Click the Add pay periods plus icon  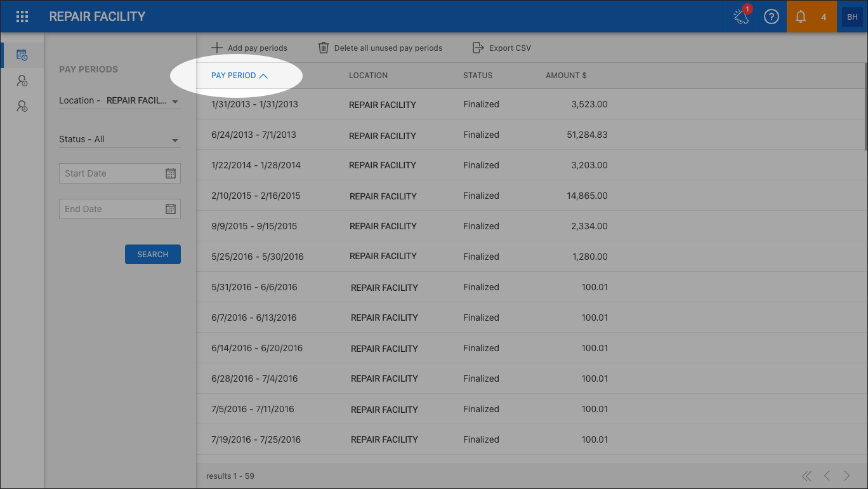pyautogui.click(x=217, y=48)
